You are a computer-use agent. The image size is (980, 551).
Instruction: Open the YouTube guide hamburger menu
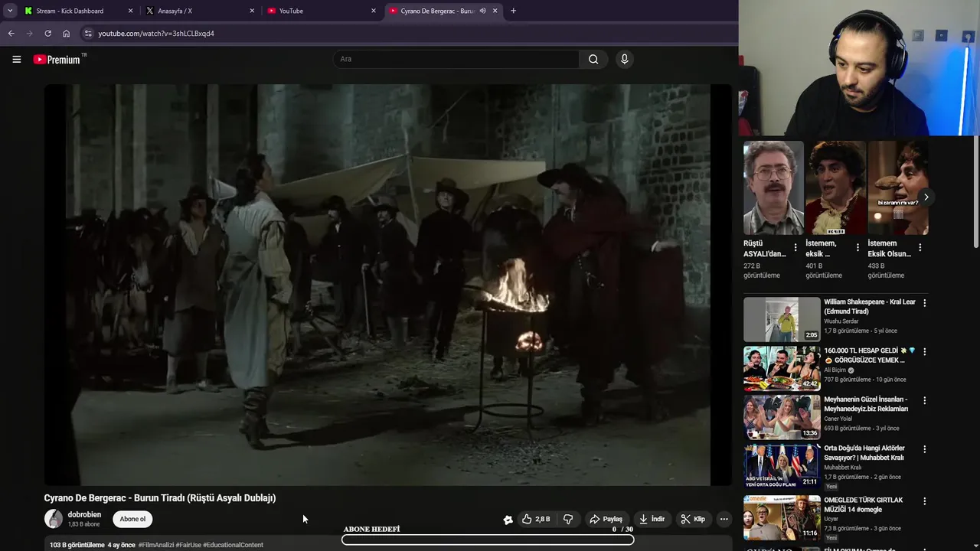tap(16, 59)
